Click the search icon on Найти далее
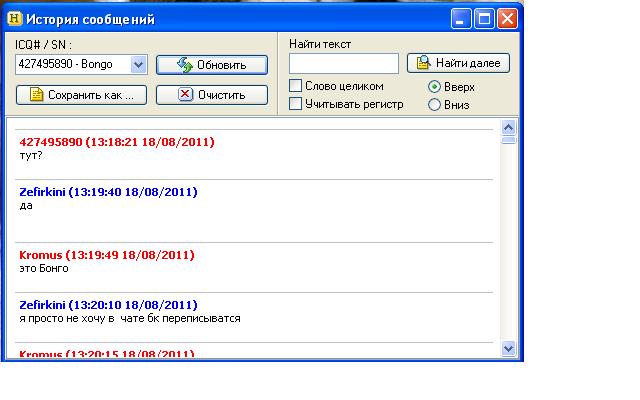 [x=423, y=62]
